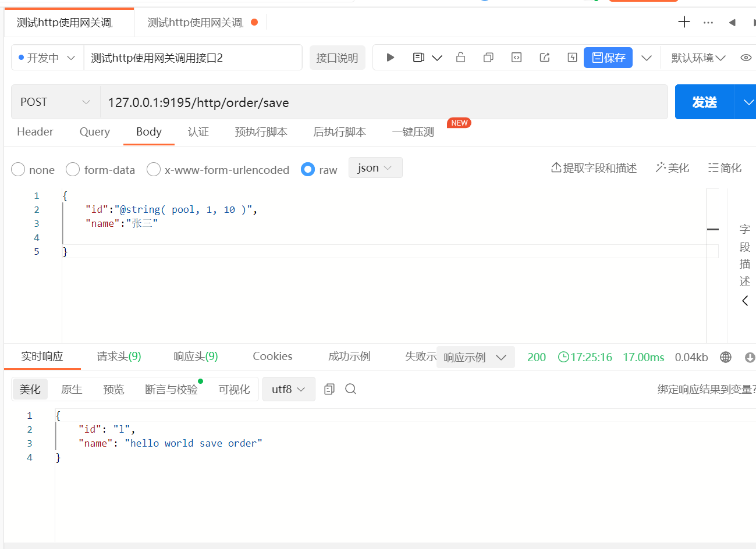
Task: Expand the arrow beside 发送 button
Action: tap(747, 102)
